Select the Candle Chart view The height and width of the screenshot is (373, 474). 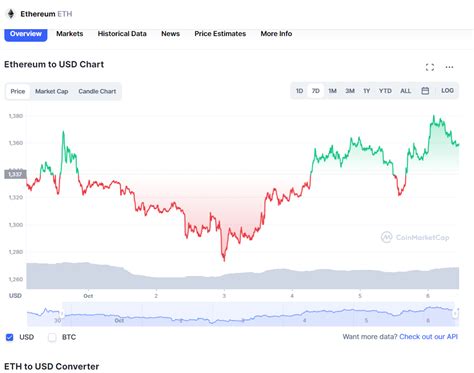pyautogui.click(x=97, y=91)
